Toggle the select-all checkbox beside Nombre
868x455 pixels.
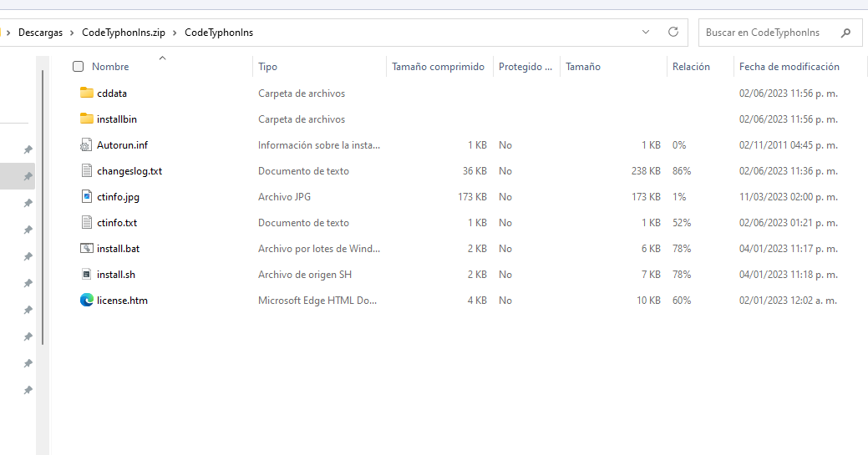point(79,67)
